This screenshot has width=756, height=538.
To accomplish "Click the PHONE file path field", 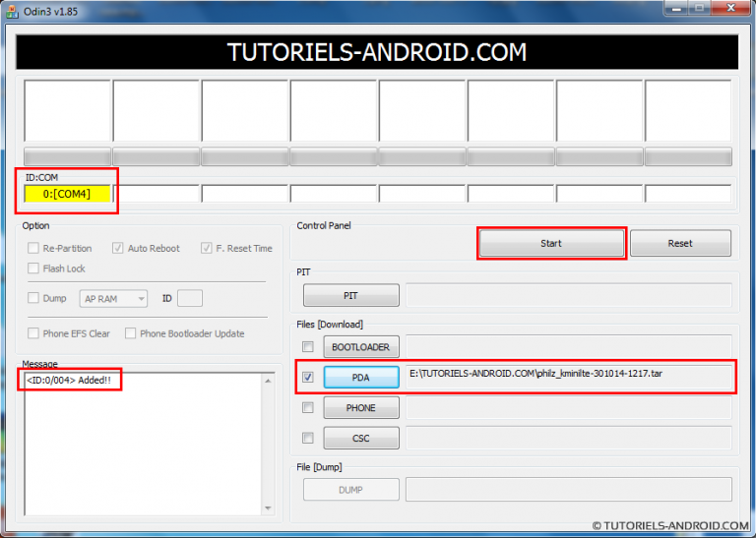I will pyautogui.click(x=569, y=407).
